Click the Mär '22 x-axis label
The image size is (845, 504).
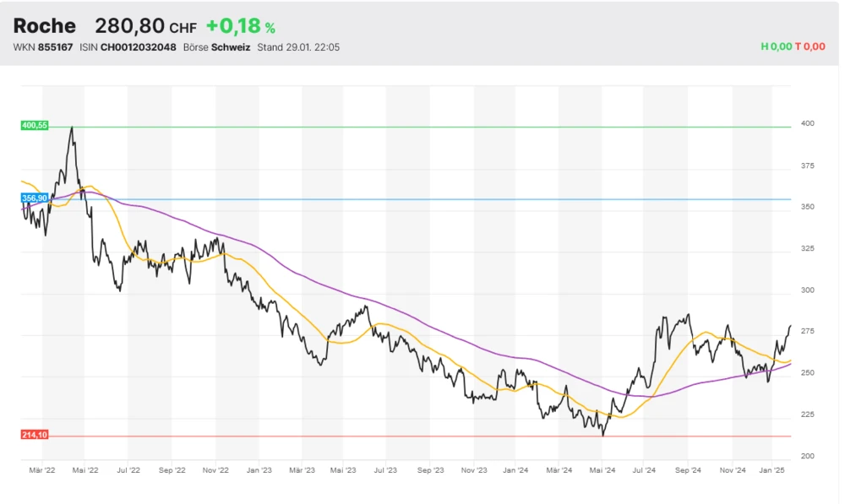point(42,469)
